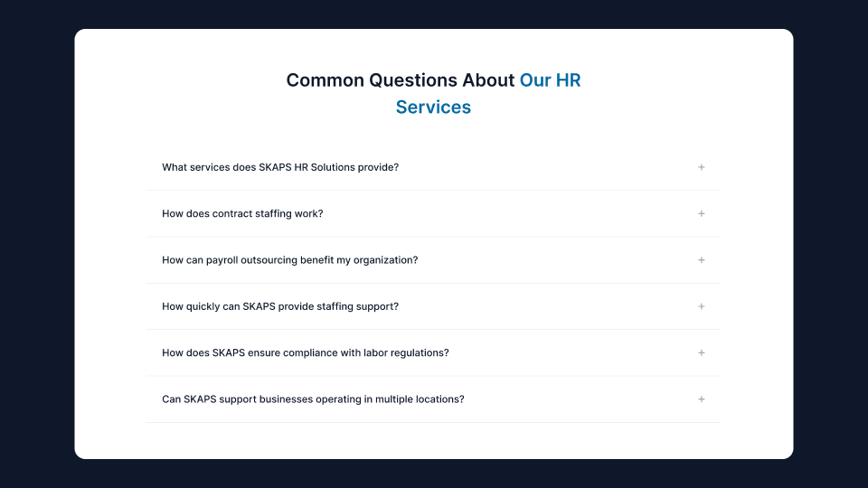This screenshot has height=488, width=868.
Task: Expand "How does contract staffing work?" question
Action: coord(242,214)
